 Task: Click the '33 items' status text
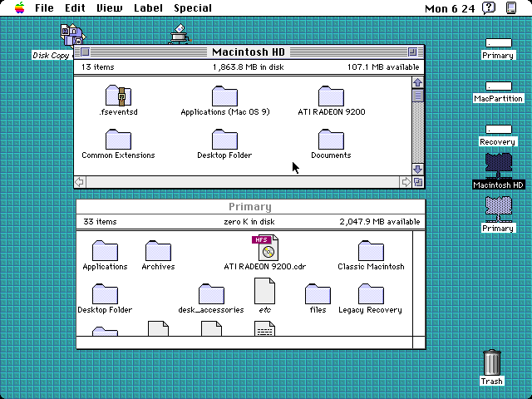point(100,222)
